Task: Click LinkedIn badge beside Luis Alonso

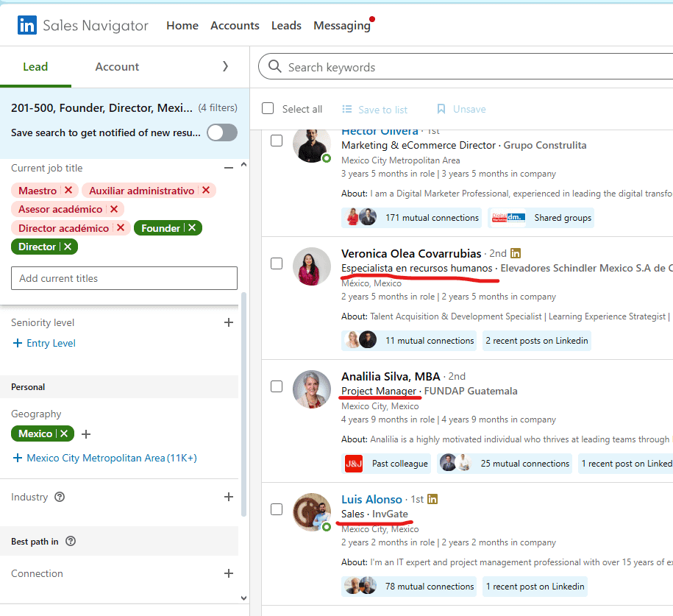Action: [x=432, y=499]
